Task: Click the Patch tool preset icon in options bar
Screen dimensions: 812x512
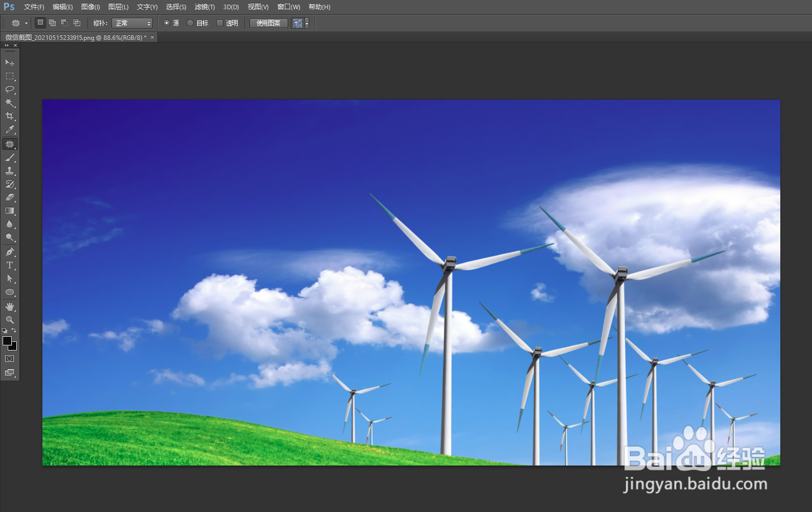Action: click(x=16, y=23)
